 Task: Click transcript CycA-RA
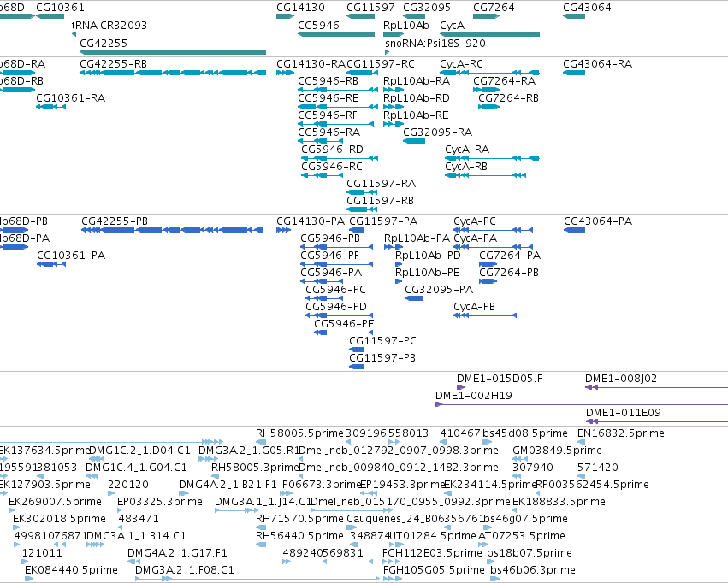click(467, 150)
